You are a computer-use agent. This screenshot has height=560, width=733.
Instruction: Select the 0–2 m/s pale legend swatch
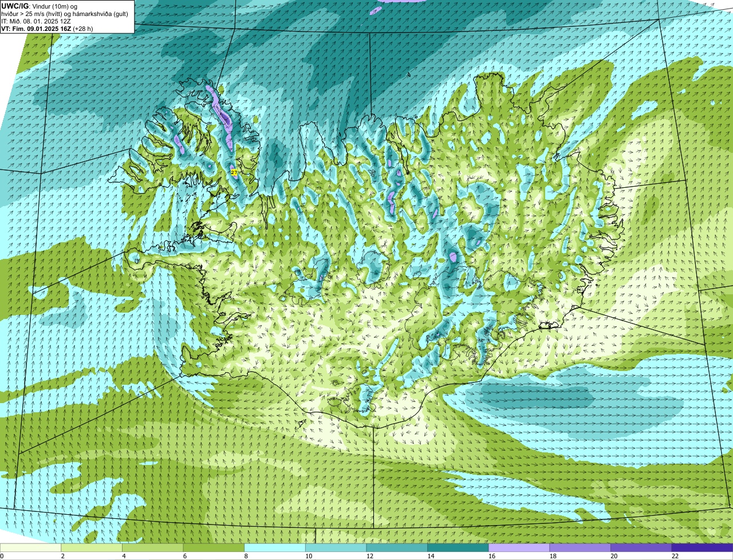(30, 547)
